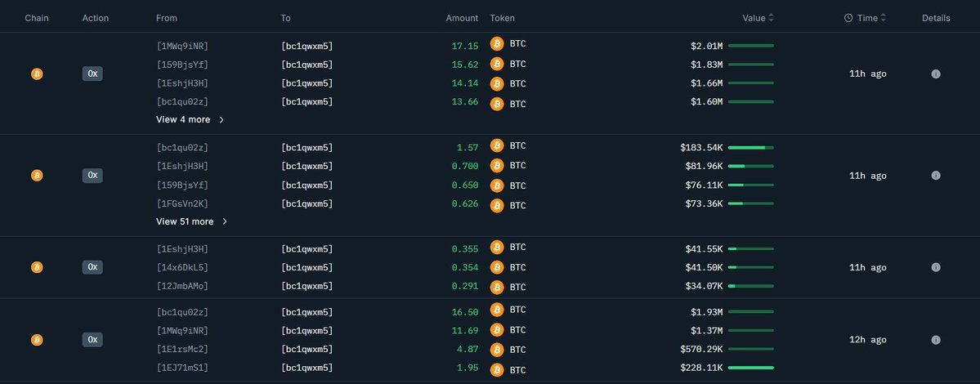This screenshot has height=384, width=980.
Task: Sort by Value column arrows
Action: click(771, 18)
